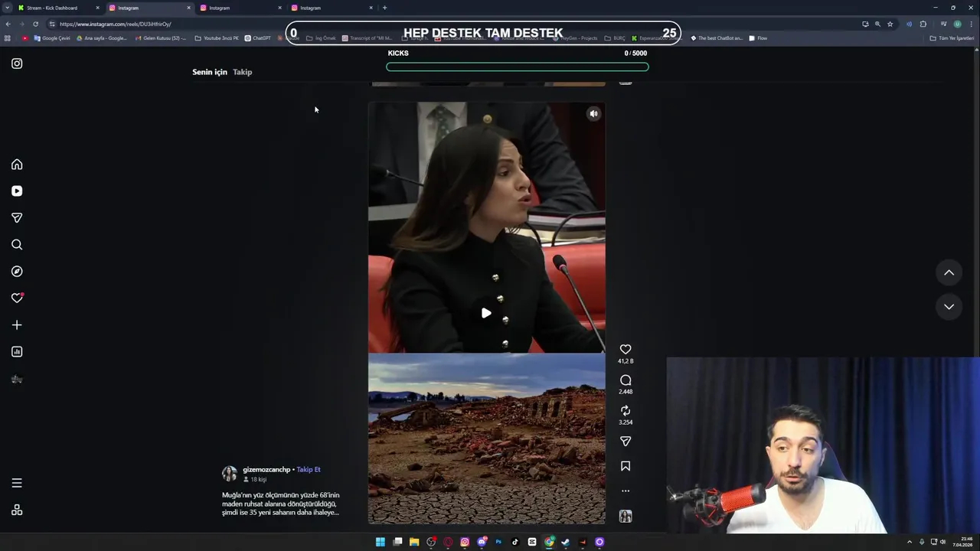Bookmark this page with star icon
This screenshot has height=551, width=980.
click(890, 24)
